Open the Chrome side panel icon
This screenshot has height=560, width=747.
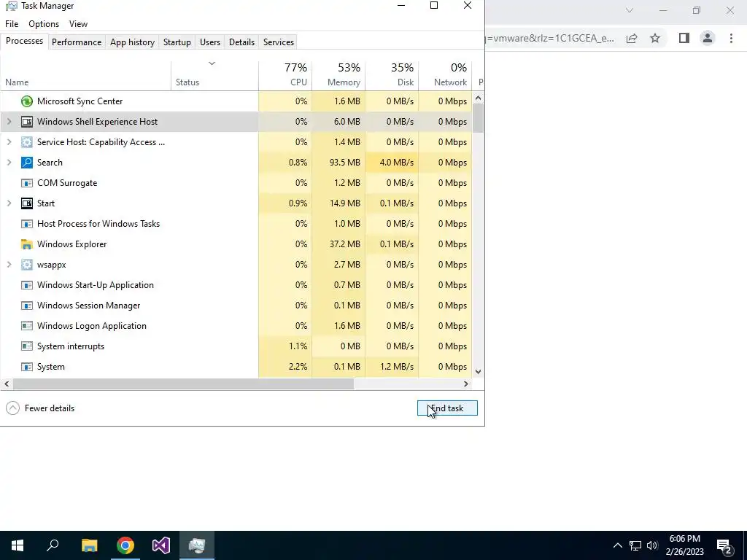click(x=684, y=38)
